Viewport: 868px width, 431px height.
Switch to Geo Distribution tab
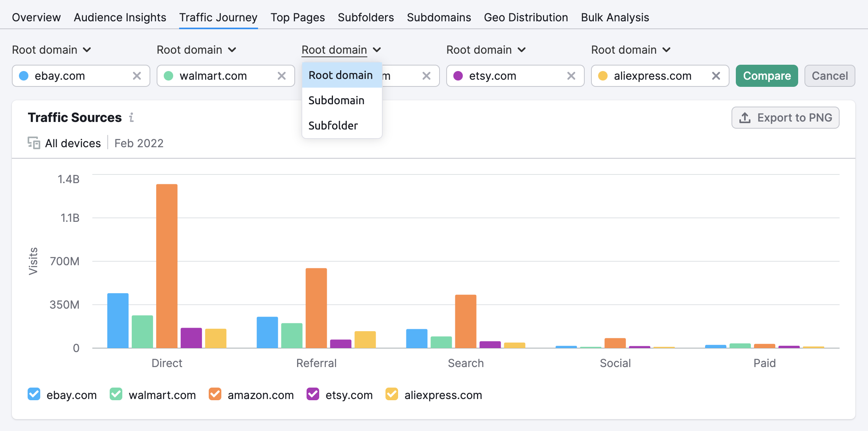[x=526, y=17]
